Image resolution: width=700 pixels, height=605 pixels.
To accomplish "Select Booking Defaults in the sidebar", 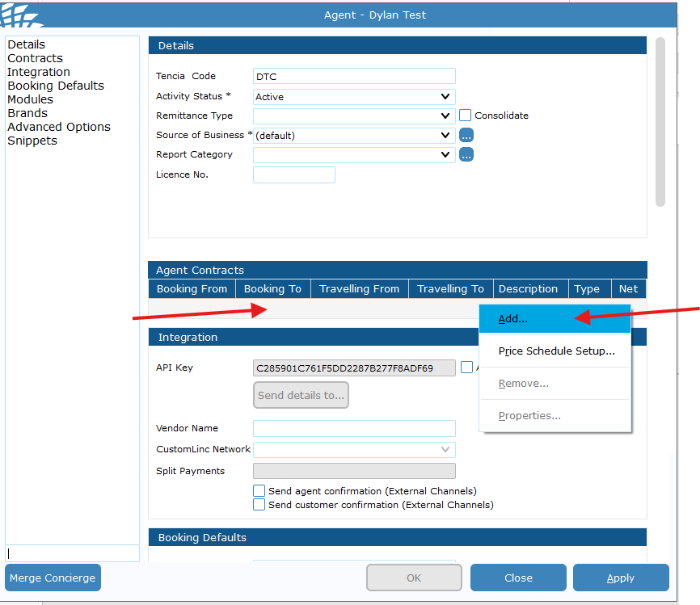I will [56, 86].
